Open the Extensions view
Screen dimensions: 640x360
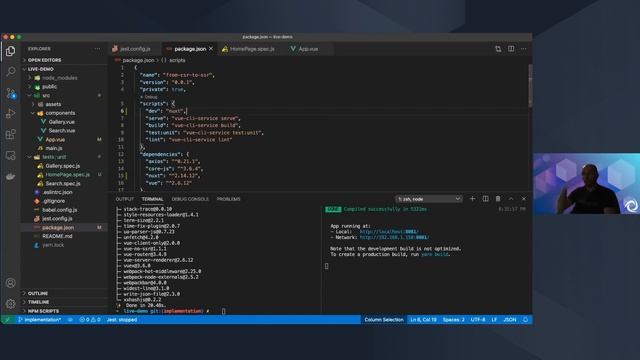[x=11, y=134]
